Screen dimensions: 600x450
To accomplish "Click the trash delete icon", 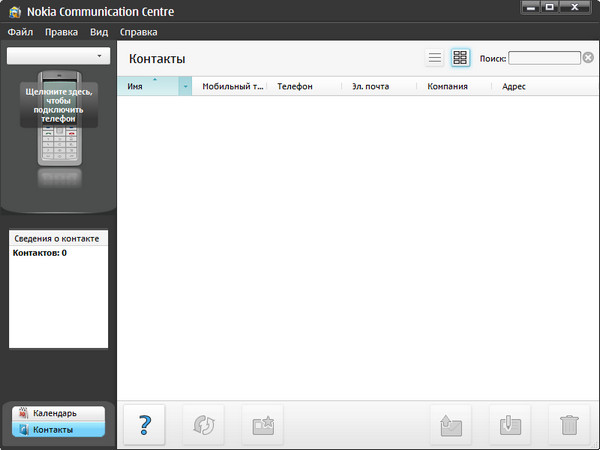I will [x=569, y=424].
